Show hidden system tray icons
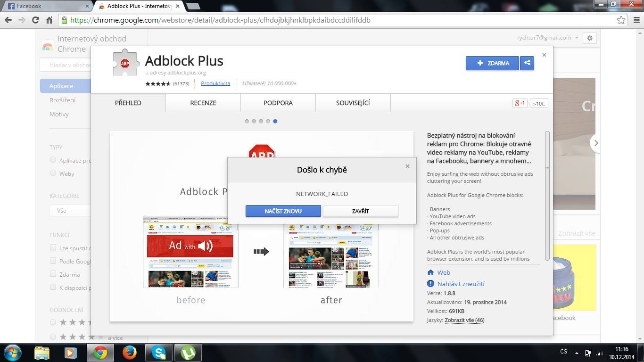The width and height of the screenshot is (644, 362). (x=577, y=353)
